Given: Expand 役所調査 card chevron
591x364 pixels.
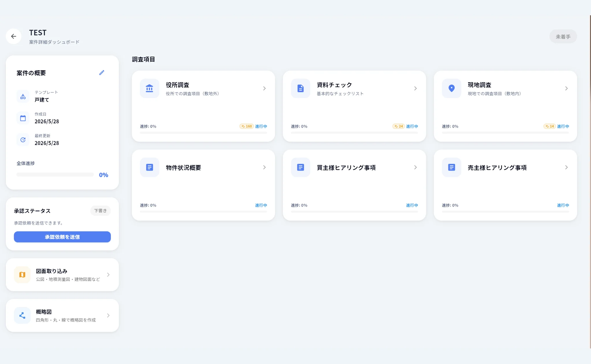Looking at the screenshot, I should [264, 88].
